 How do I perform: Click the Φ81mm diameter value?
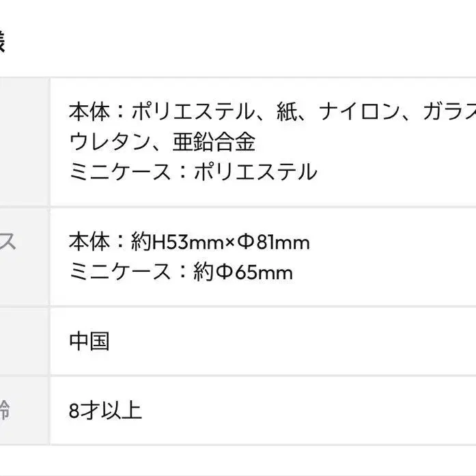(273, 242)
